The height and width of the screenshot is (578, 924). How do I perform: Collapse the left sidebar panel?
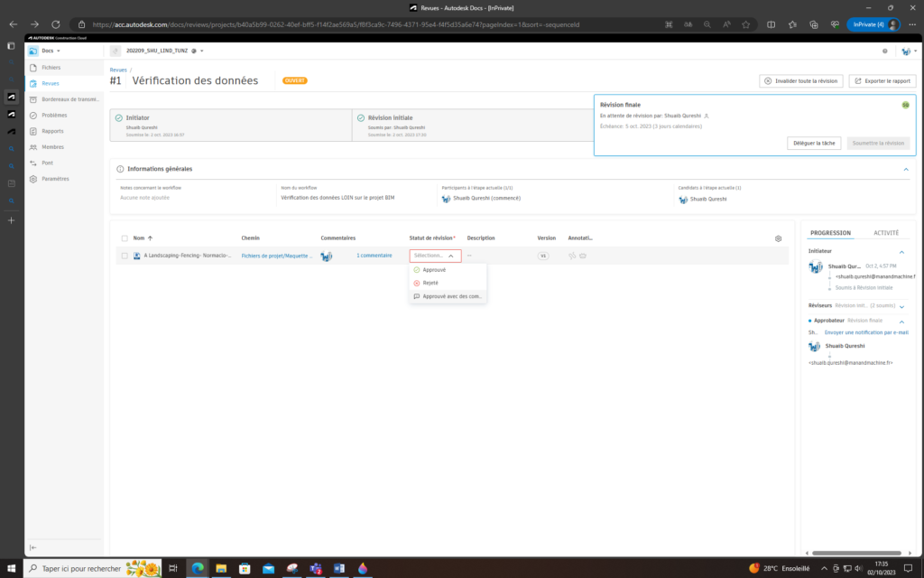(x=33, y=547)
